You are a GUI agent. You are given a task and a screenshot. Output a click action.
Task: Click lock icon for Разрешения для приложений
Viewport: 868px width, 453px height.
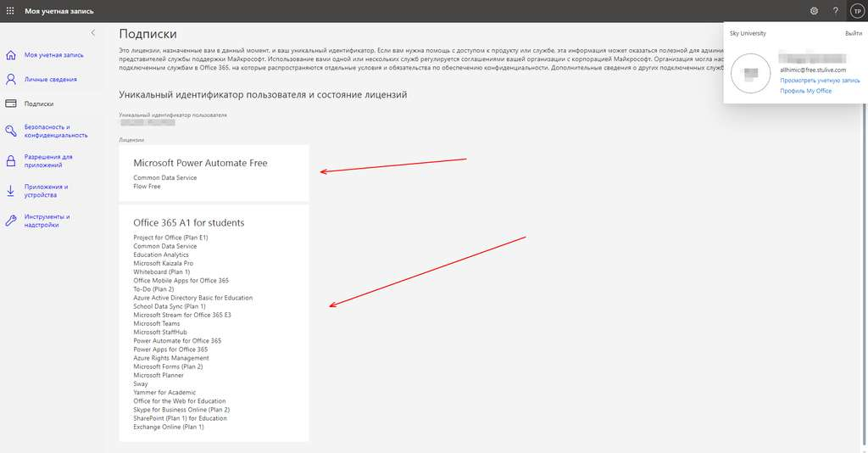click(x=10, y=160)
